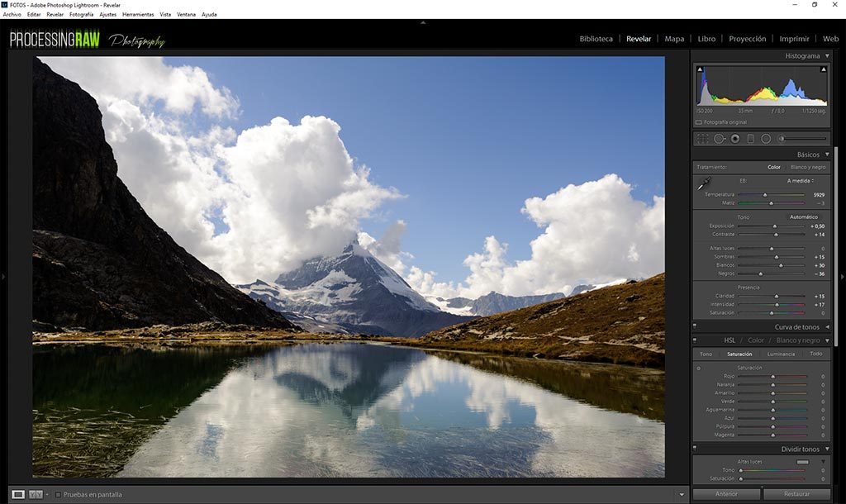Open the Biblioteca module
The height and width of the screenshot is (504, 846).
[x=596, y=39]
